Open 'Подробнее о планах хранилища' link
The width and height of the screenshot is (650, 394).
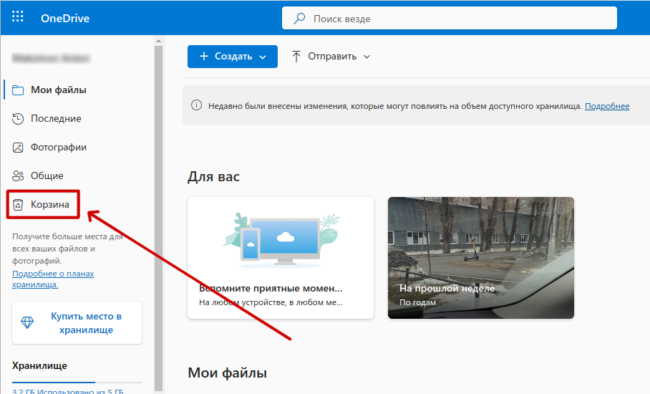pos(53,279)
